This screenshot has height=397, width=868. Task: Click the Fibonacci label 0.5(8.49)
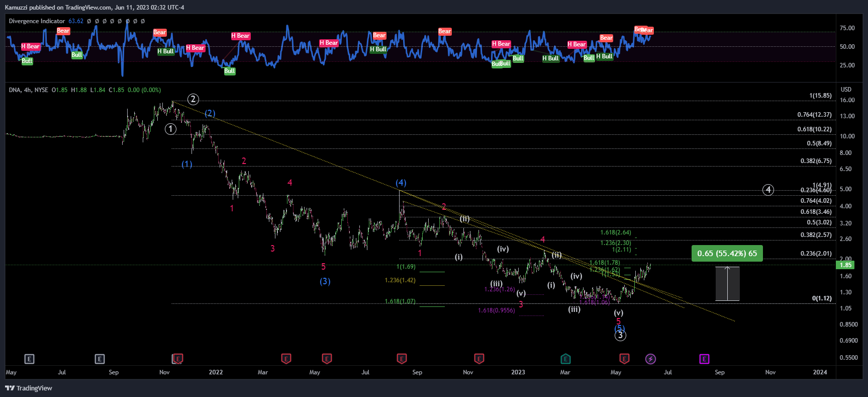pos(819,143)
